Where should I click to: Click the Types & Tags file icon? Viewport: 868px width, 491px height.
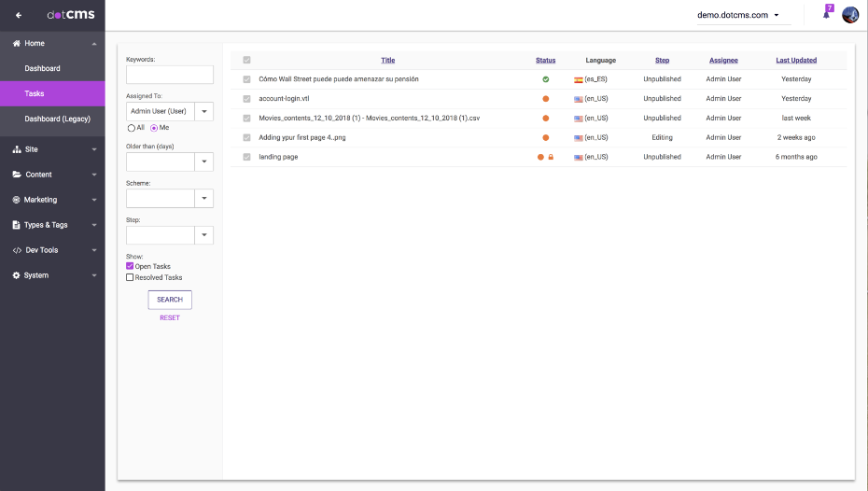(x=16, y=225)
